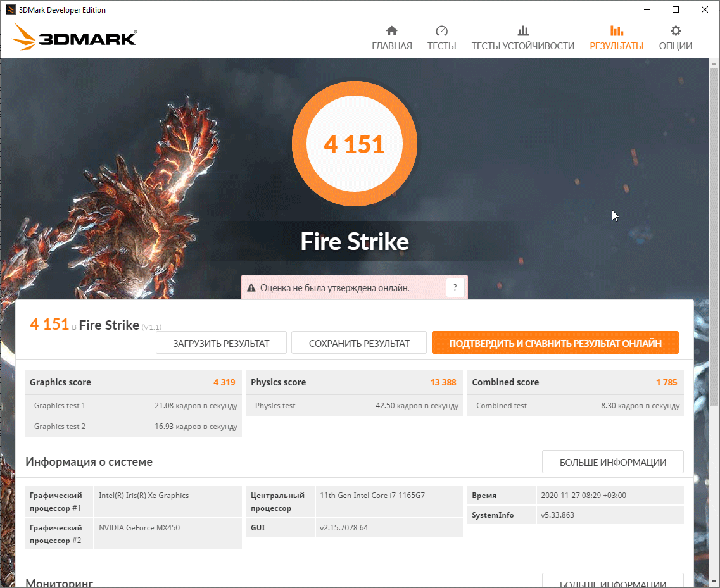Image resolution: width=720 pixels, height=588 pixels.
Task: Click the scrollbar up arrow
Action: (x=714, y=63)
